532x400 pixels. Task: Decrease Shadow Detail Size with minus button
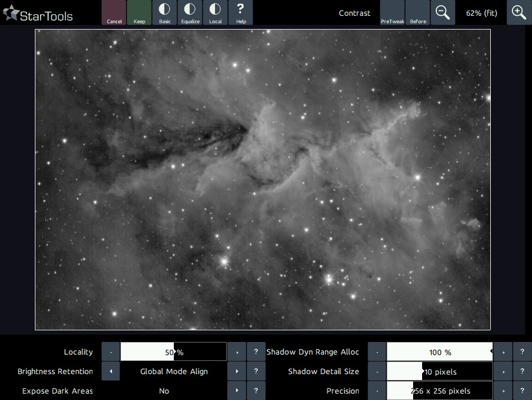377,372
